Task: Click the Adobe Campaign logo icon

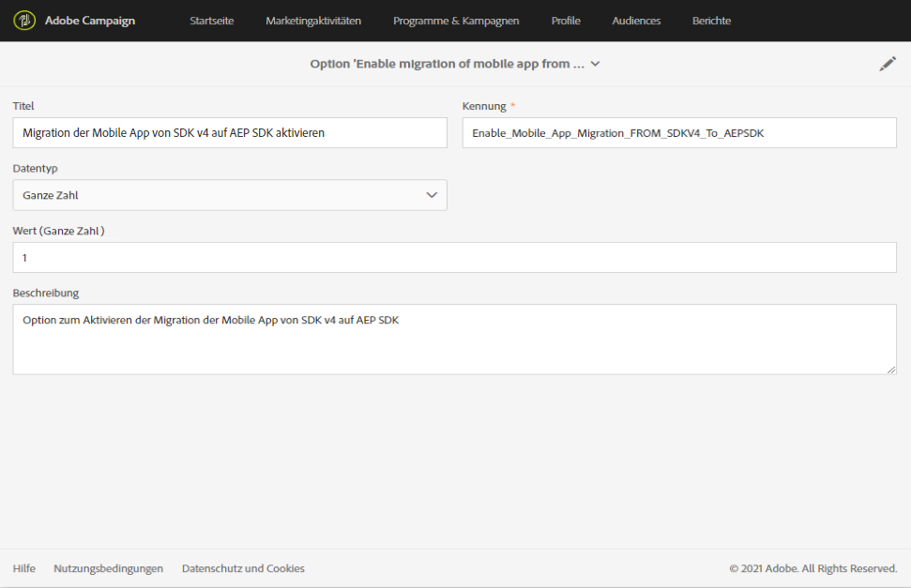Action: tap(24, 21)
